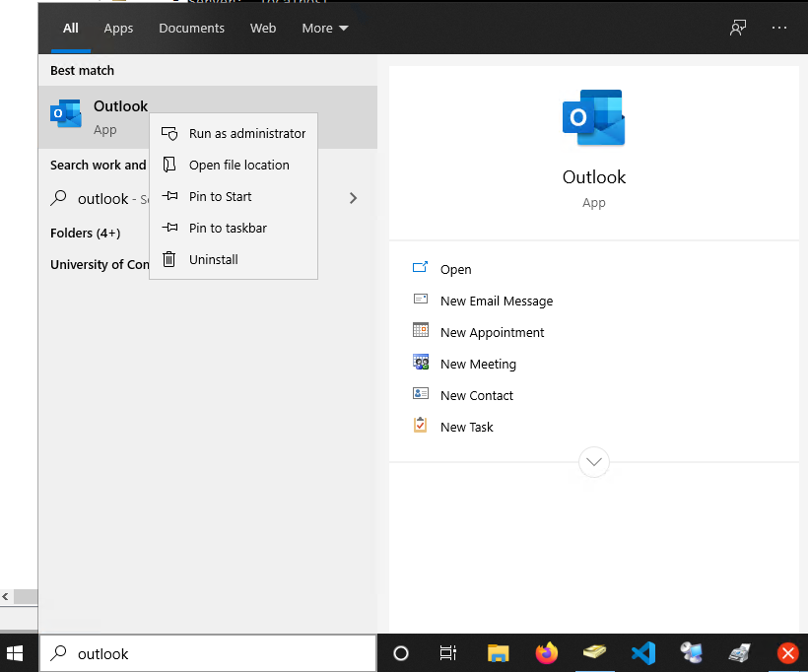Screen dimensions: 808x672
Task: Choose Run as administrator
Action: coord(234,133)
